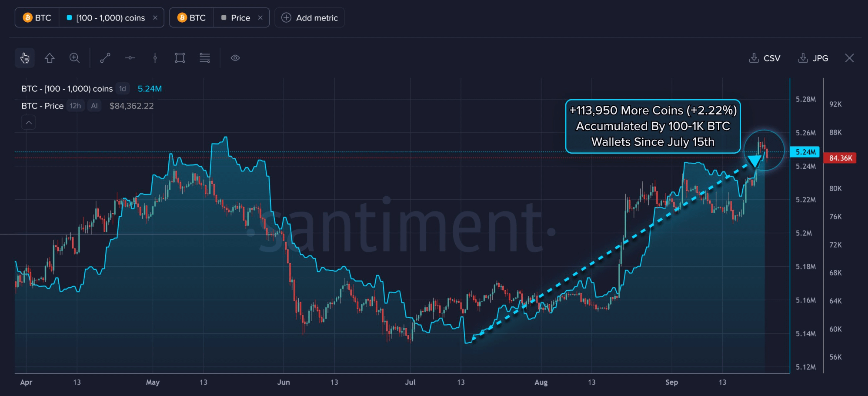Click the cyan coins metric color square
Viewport: 868px width, 396px height.
[x=69, y=18]
